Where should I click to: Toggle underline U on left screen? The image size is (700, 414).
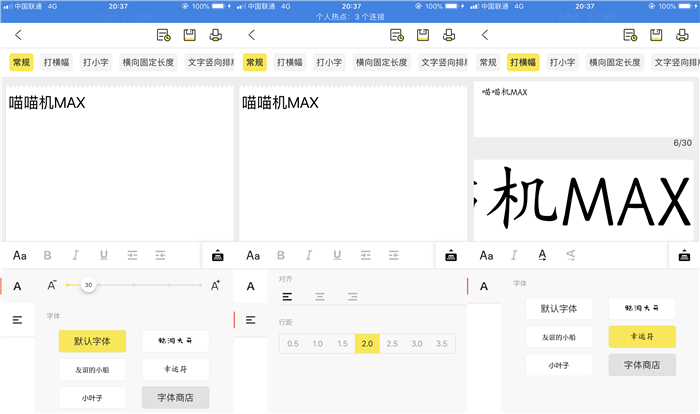coord(104,255)
